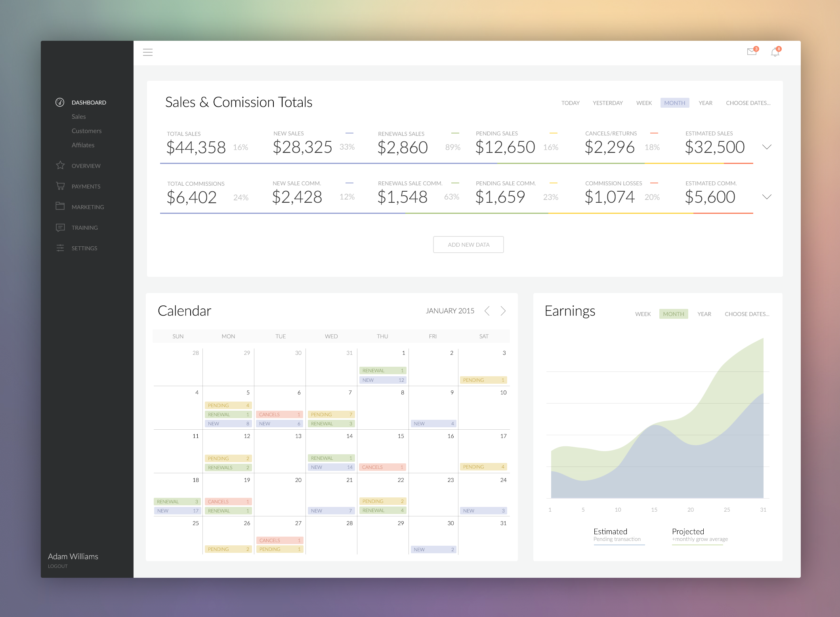Screen dimensions: 840x617
Task: Open the RENEWAL 4 tag on January 22
Action: click(x=383, y=510)
